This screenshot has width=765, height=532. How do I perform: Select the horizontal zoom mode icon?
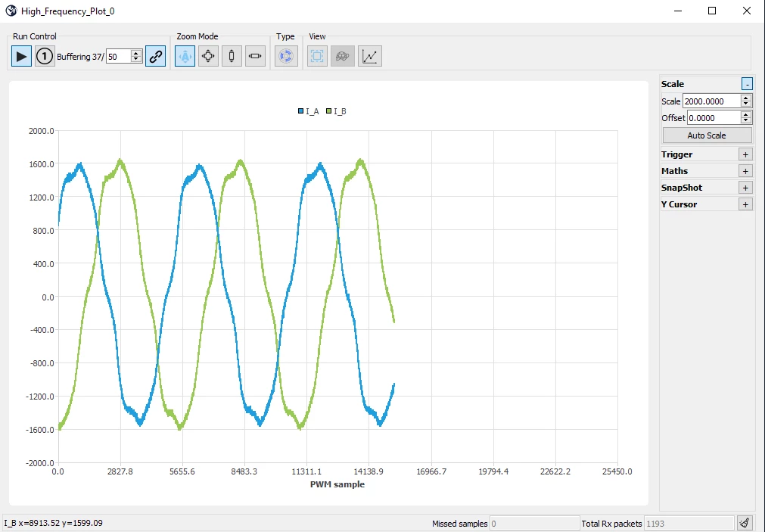tap(255, 56)
